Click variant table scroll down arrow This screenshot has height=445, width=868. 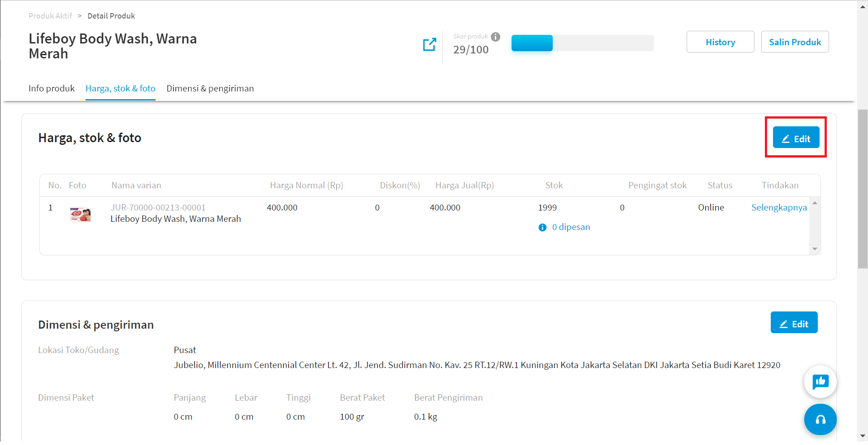[x=815, y=249]
